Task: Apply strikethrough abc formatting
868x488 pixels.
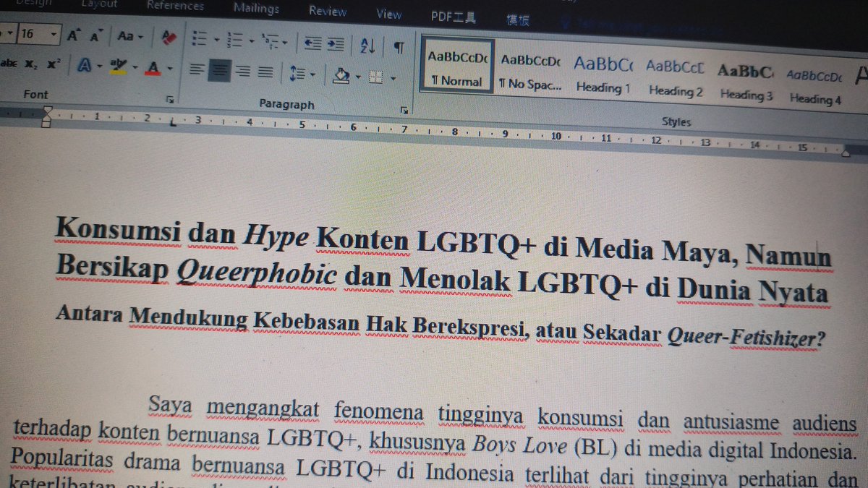Action: coord(9,64)
